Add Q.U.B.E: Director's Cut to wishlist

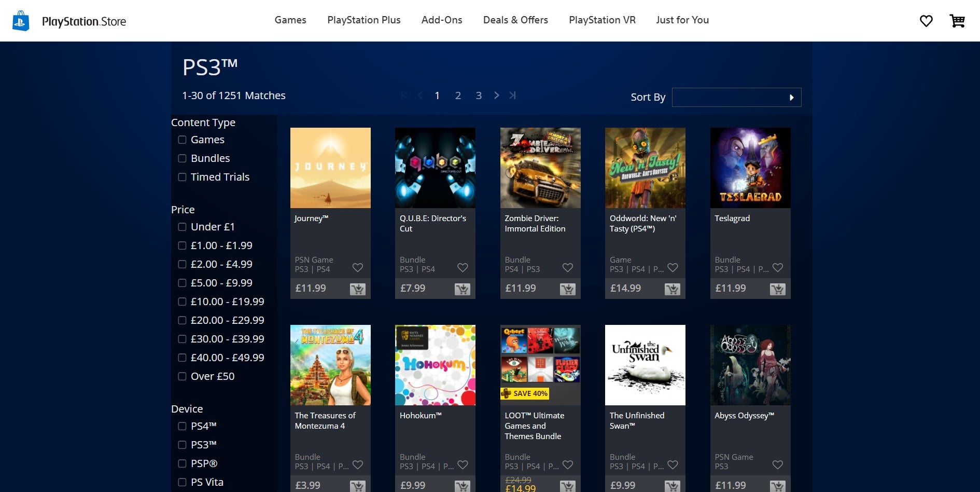(x=463, y=268)
